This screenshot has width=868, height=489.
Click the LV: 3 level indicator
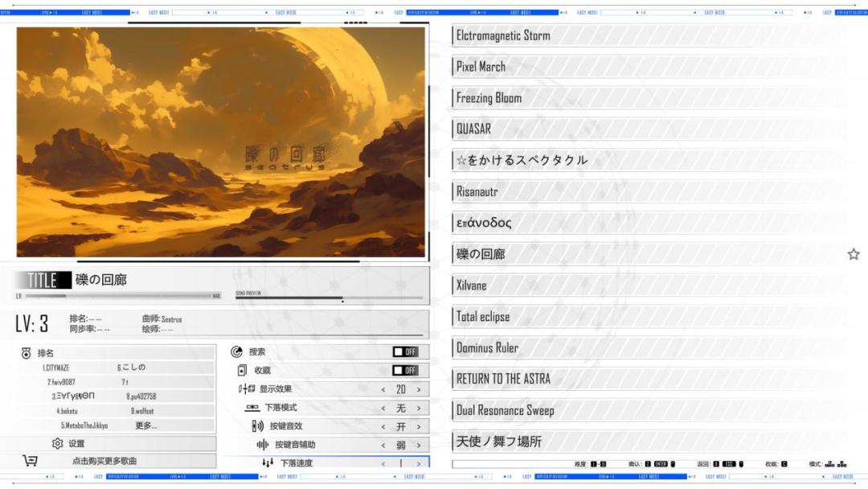[x=31, y=323]
